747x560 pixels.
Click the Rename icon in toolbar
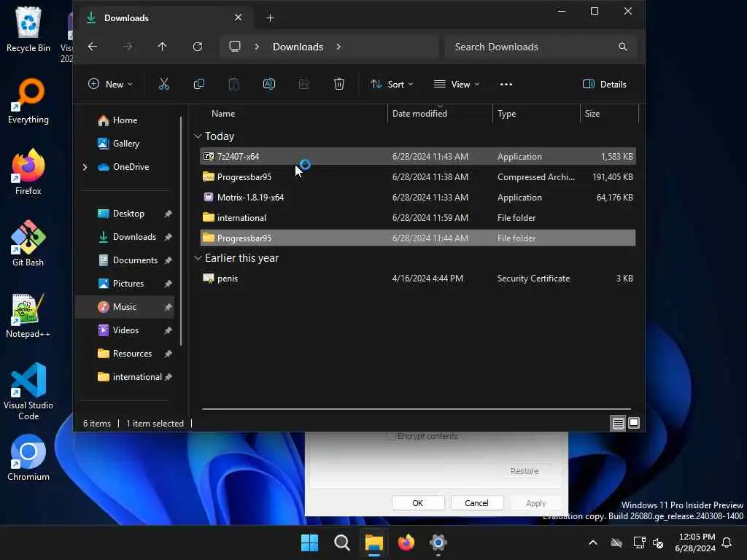[x=269, y=85]
